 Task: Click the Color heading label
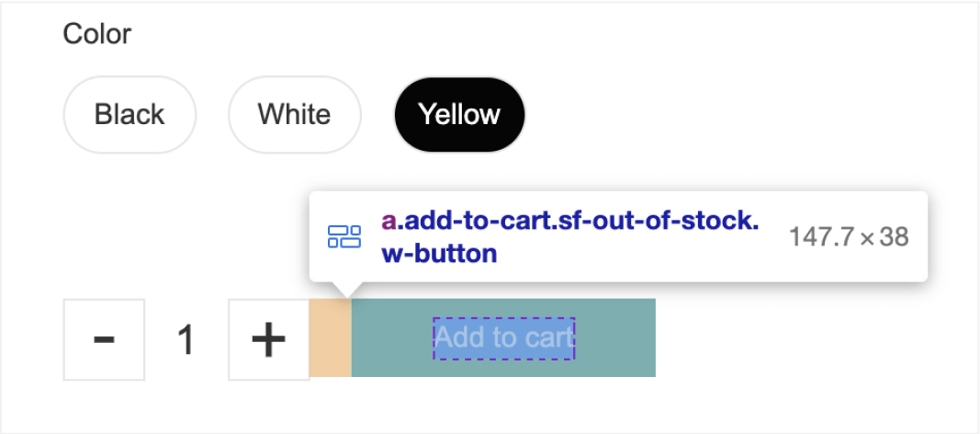pos(96,35)
